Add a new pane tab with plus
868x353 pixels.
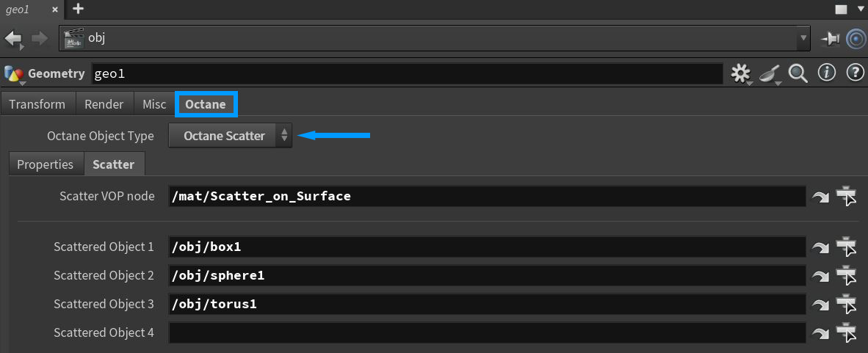pos(78,9)
